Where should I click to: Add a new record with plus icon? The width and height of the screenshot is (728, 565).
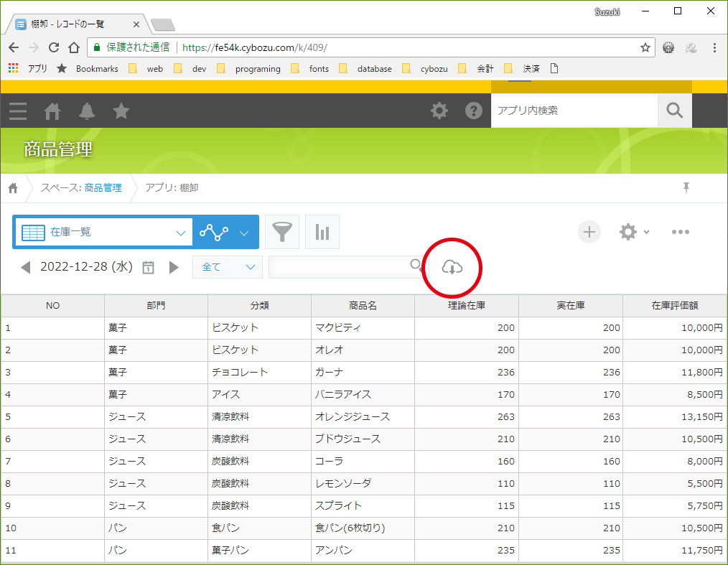[x=589, y=232]
